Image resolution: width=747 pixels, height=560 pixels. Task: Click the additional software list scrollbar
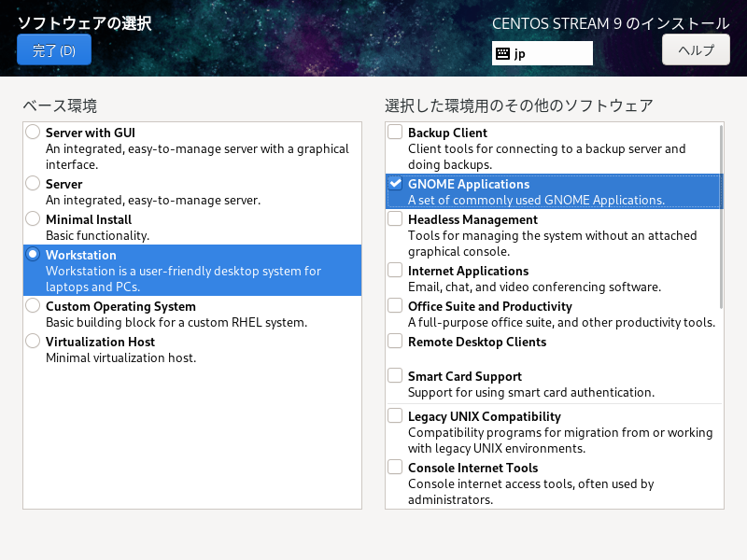click(721, 217)
